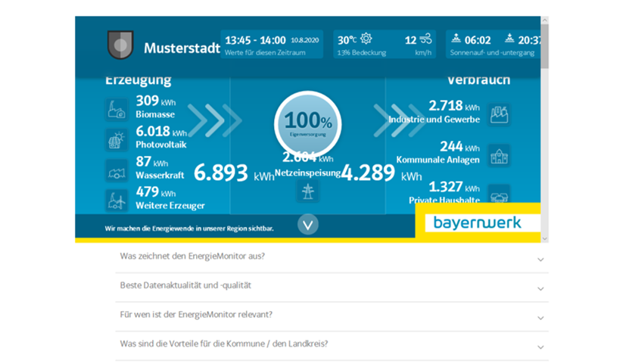Click the '1.327 kWh' Private Haushalte value
Image resolution: width=629 pixels, height=364 pixels.
454,187
